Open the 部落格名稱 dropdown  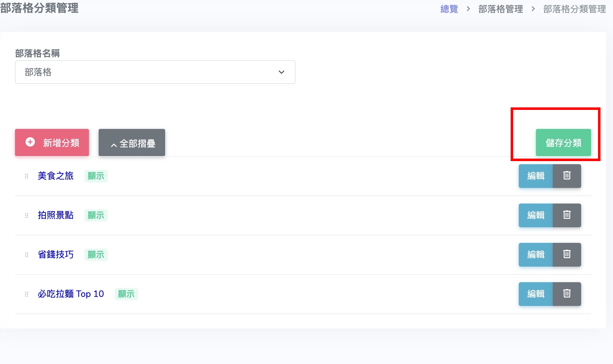tap(155, 72)
